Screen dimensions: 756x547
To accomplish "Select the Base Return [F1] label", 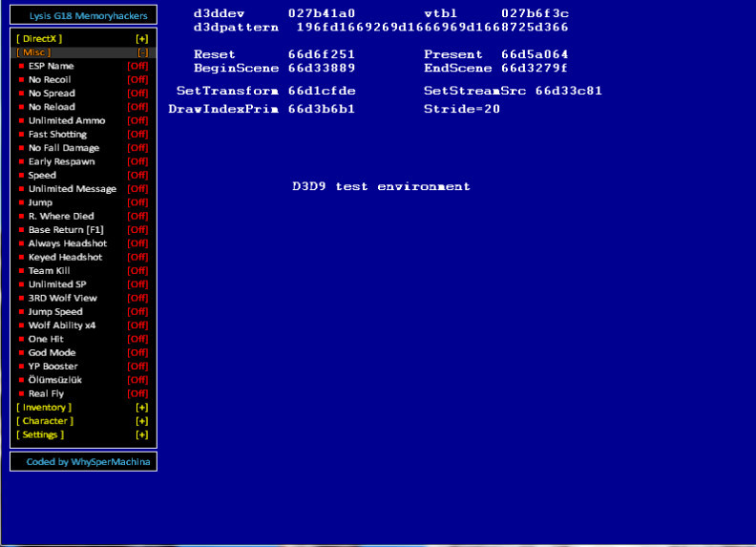I will [x=66, y=230].
